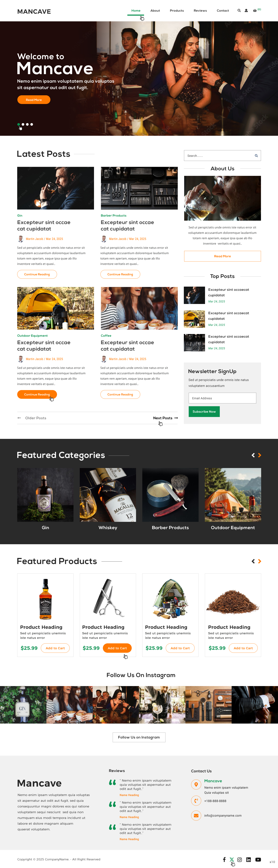
Task: Click the magnifier icon in sidebar search
Action: click(x=256, y=156)
